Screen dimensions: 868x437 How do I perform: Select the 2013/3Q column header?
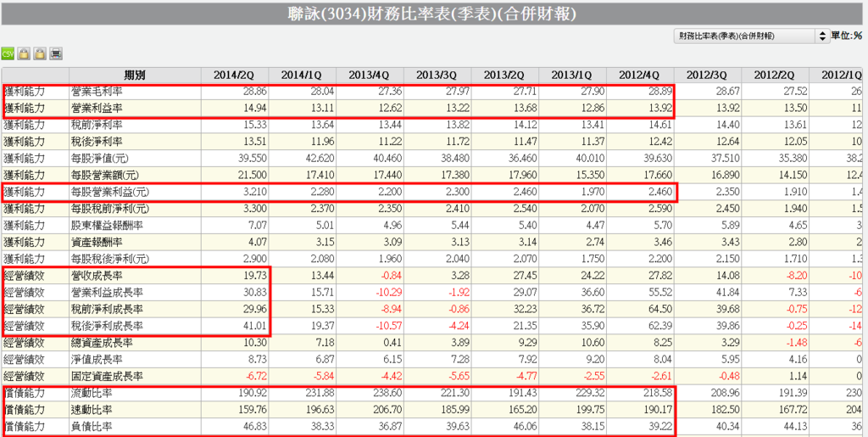(437, 75)
